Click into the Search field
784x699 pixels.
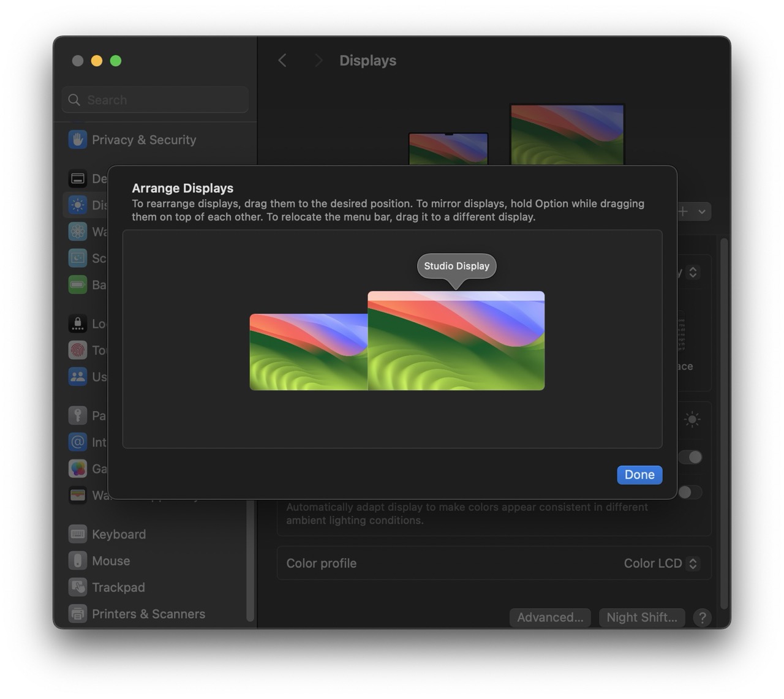pos(156,100)
